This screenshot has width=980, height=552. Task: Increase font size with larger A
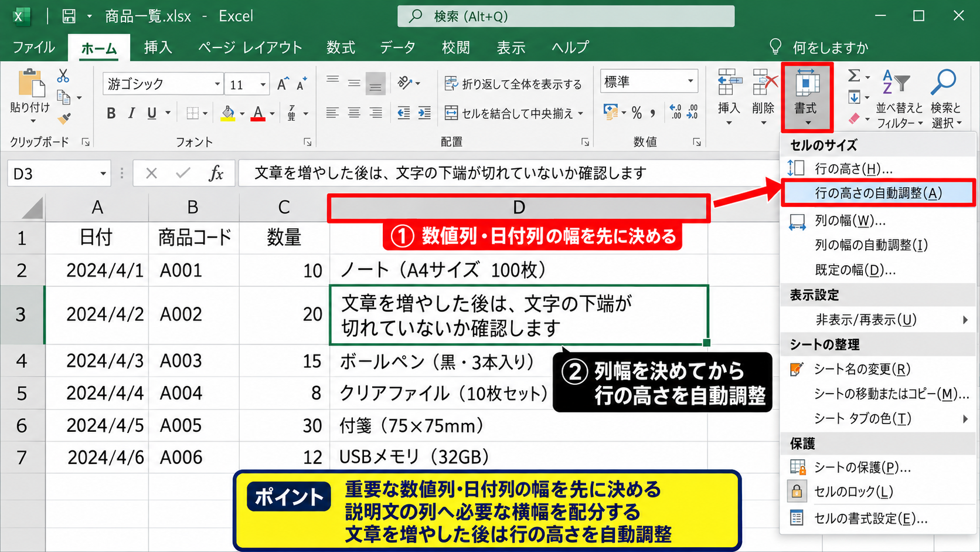click(x=283, y=84)
